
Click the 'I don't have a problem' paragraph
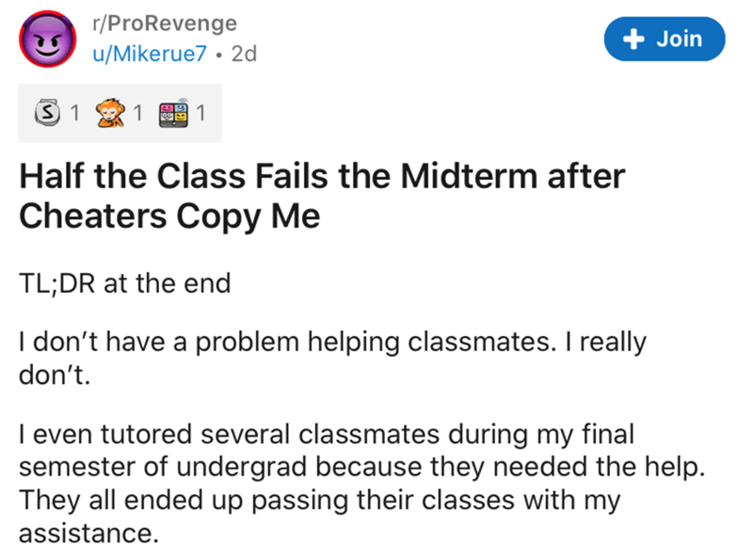point(332,358)
